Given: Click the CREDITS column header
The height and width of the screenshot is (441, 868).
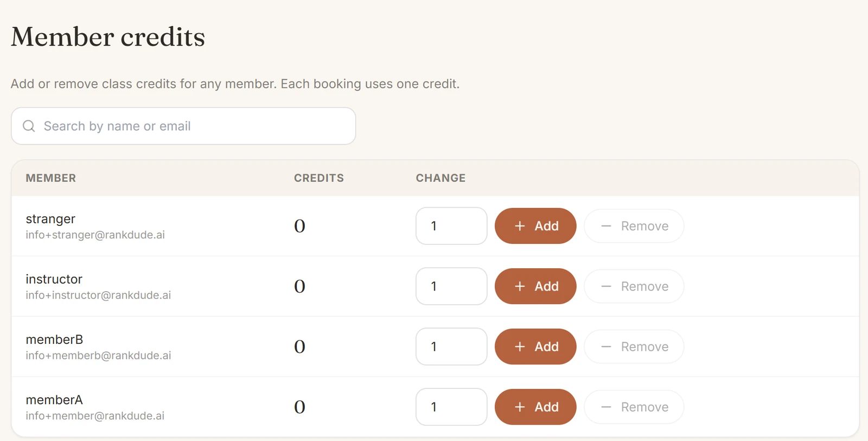Looking at the screenshot, I should click(319, 178).
